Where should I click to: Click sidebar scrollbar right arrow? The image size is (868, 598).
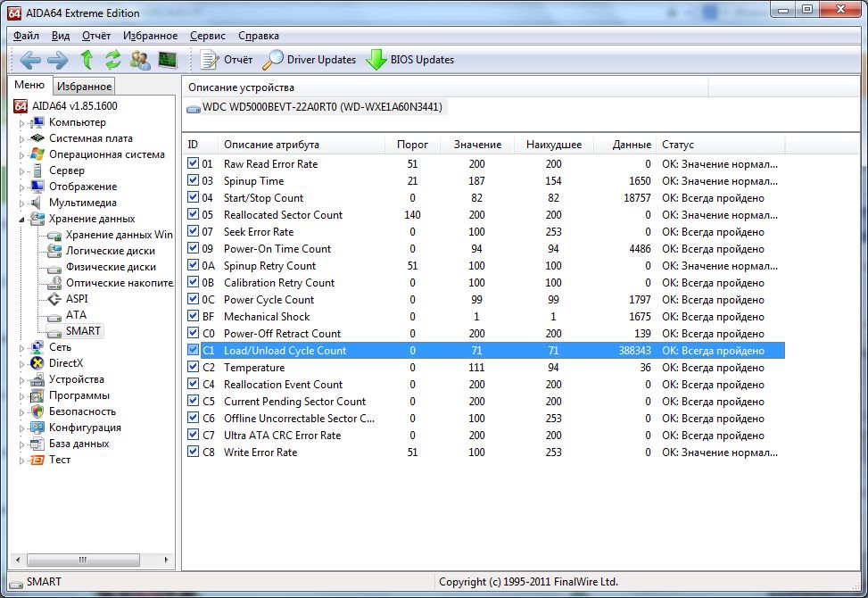(166, 560)
